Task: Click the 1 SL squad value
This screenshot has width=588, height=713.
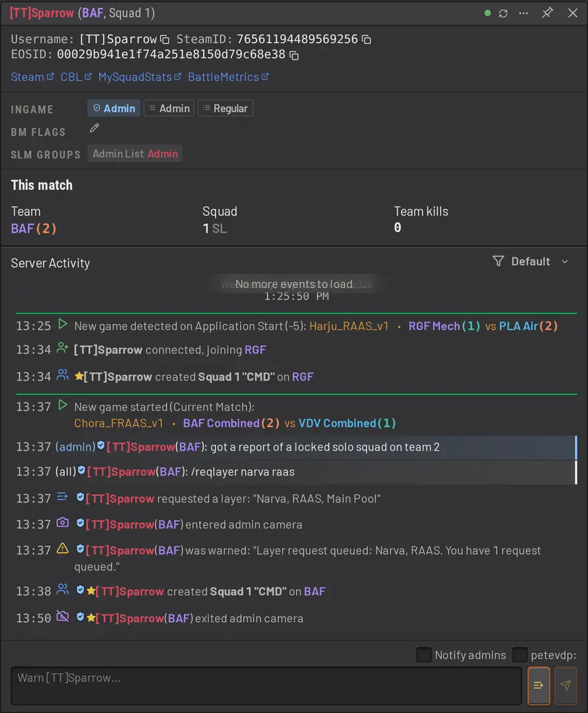Action: tap(214, 228)
